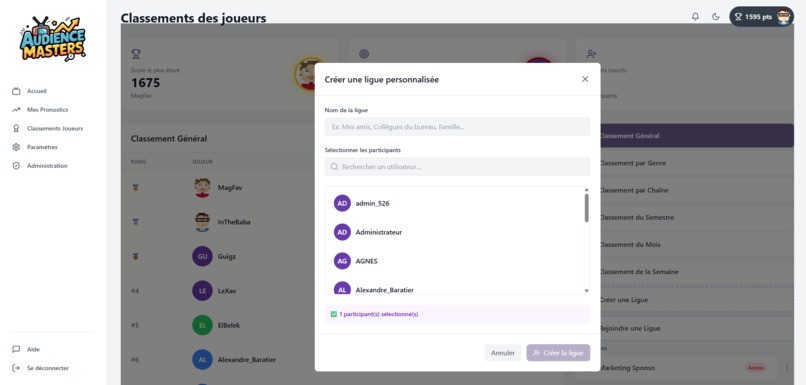Open Administration section
The width and height of the screenshot is (806, 385).
coord(47,166)
